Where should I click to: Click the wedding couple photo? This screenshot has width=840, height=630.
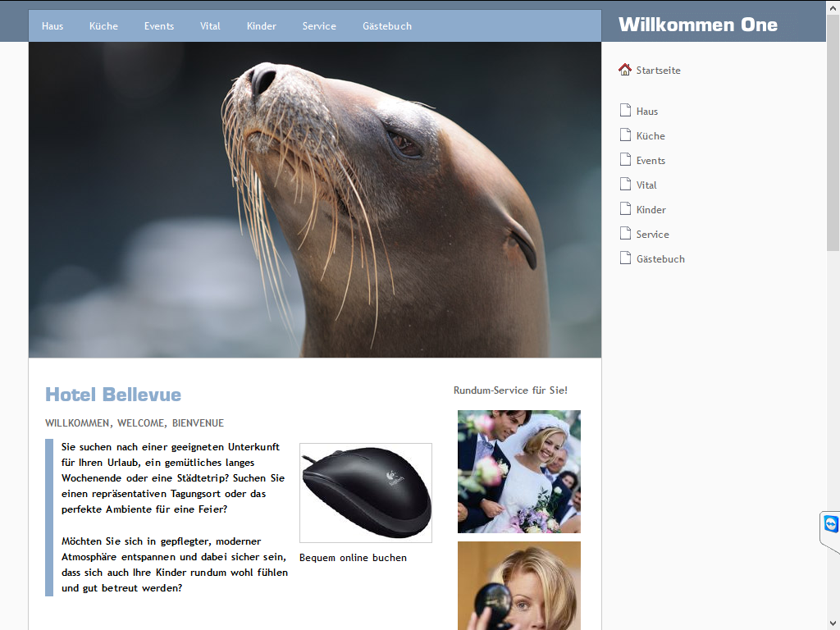click(519, 472)
